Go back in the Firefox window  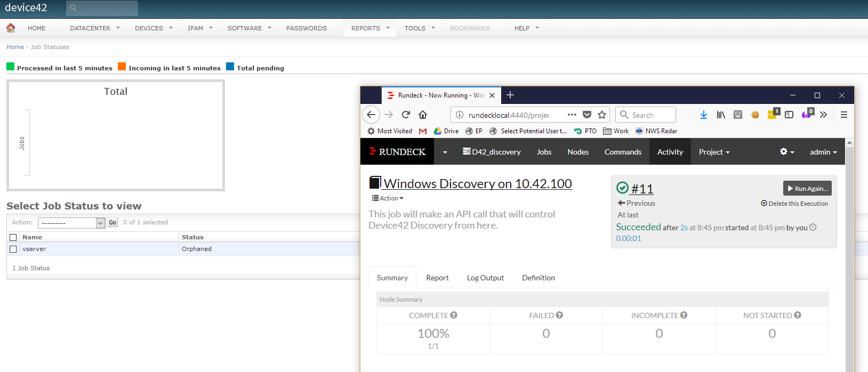click(371, 115)
